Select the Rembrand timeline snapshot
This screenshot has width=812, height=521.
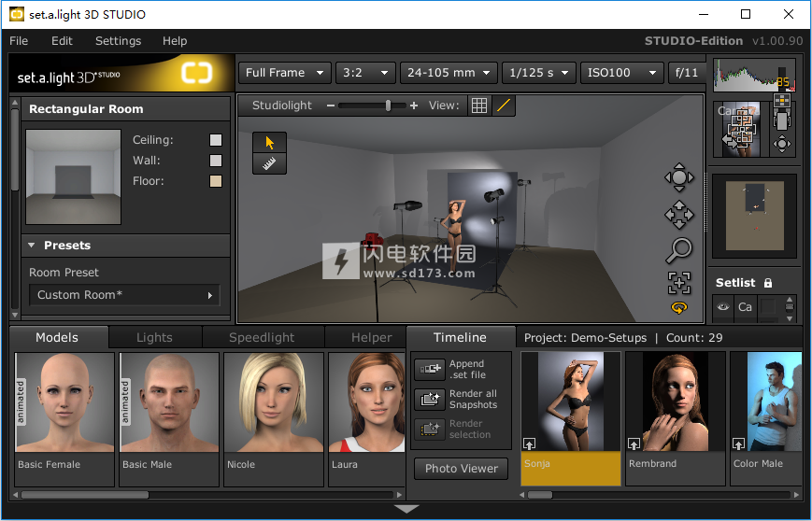coord(676,418)
